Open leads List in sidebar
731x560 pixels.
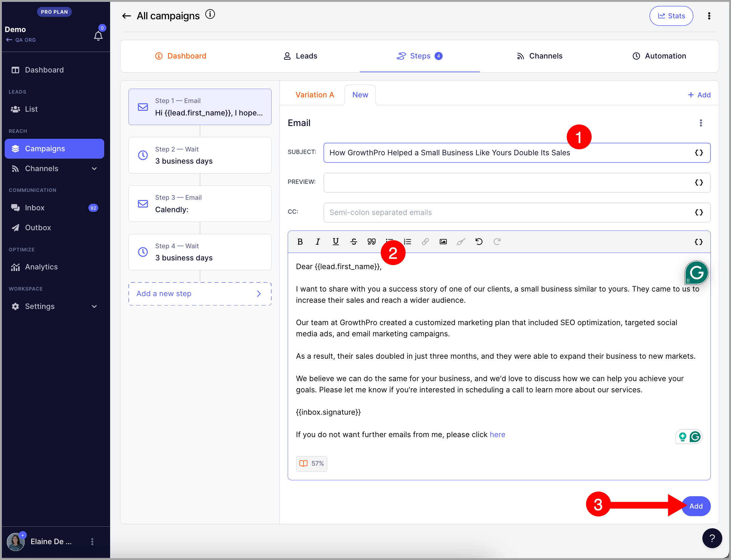54,109
